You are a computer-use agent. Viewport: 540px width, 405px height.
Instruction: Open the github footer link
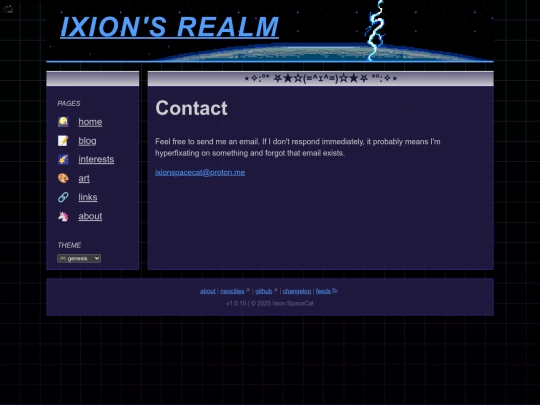click(x=263, y=291)
